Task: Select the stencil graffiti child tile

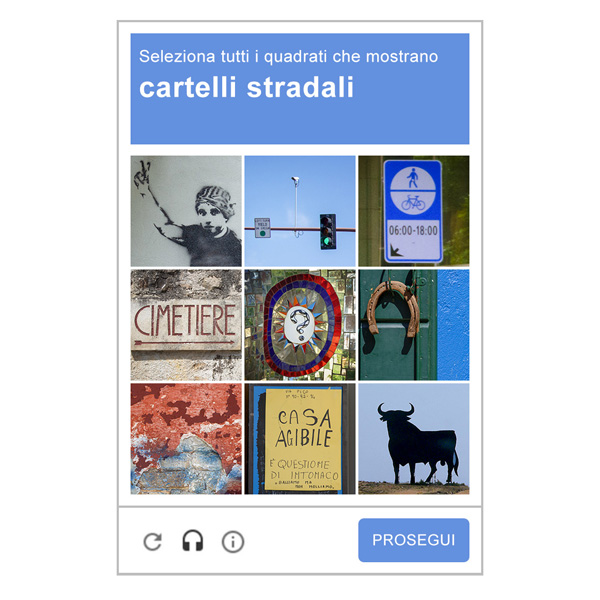Action: (x=186, y=211)
